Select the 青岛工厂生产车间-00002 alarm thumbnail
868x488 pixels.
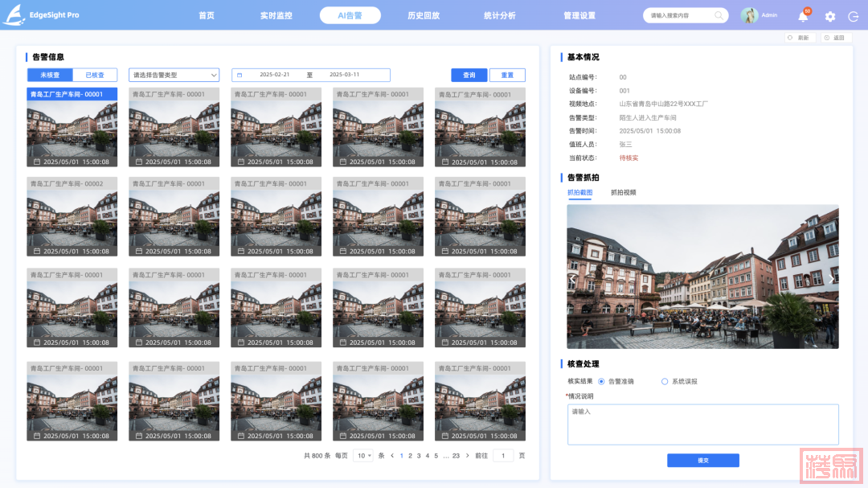click(72, 217)
